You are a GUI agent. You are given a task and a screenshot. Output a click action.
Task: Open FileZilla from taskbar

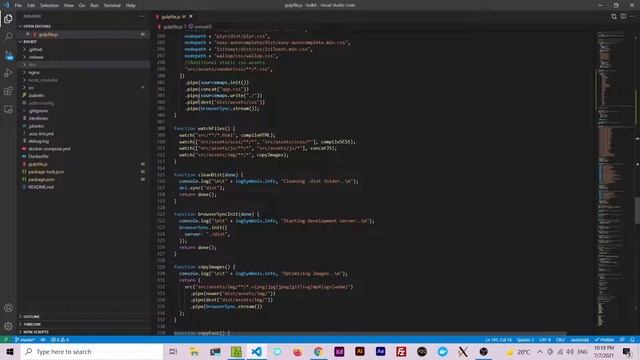point(401,351)
